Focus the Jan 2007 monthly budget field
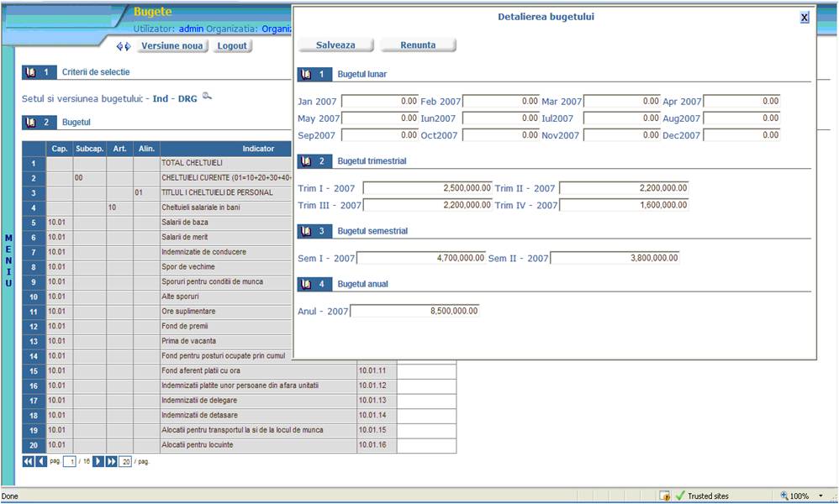 coord(380,102)
